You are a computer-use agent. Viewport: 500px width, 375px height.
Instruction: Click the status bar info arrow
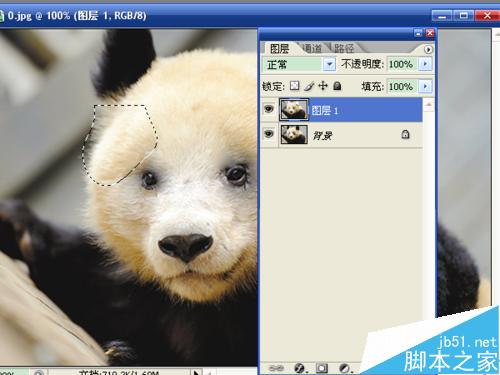pos(196,372)
